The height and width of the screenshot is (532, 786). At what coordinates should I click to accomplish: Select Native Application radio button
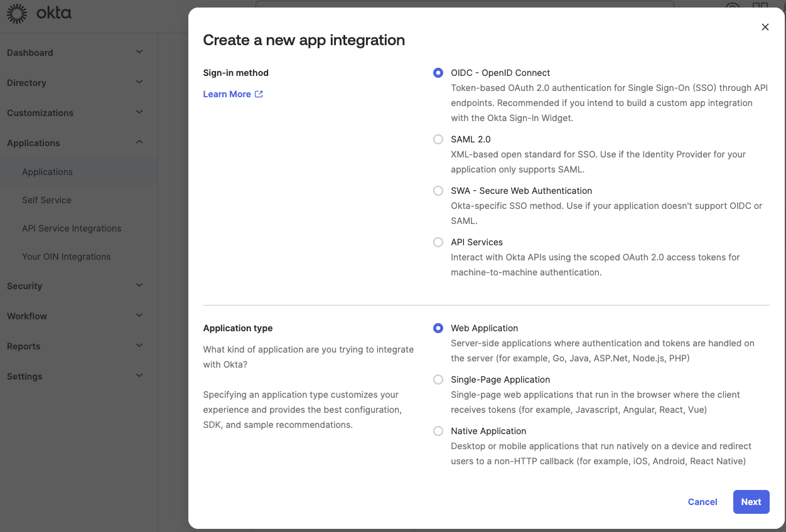[438, 431]
